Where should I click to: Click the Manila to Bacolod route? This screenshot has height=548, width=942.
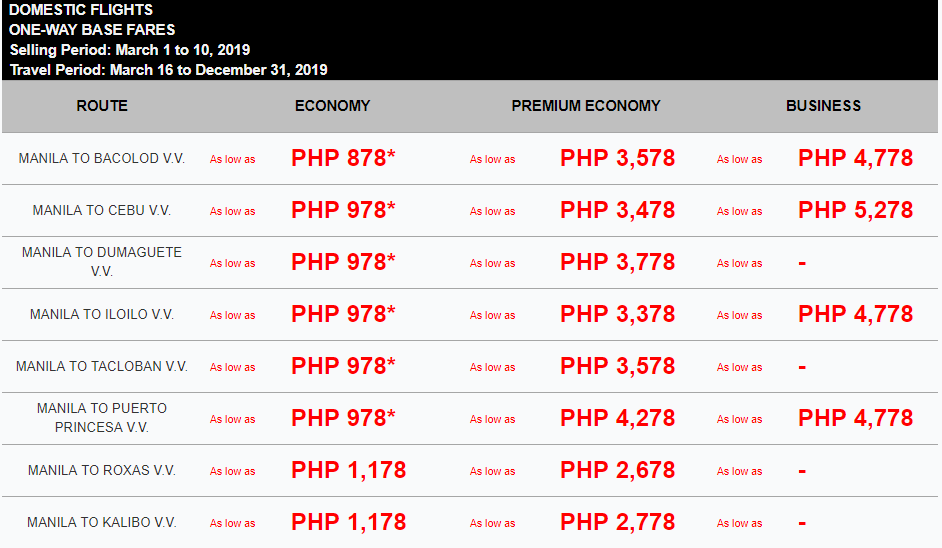tap(102, 159)
